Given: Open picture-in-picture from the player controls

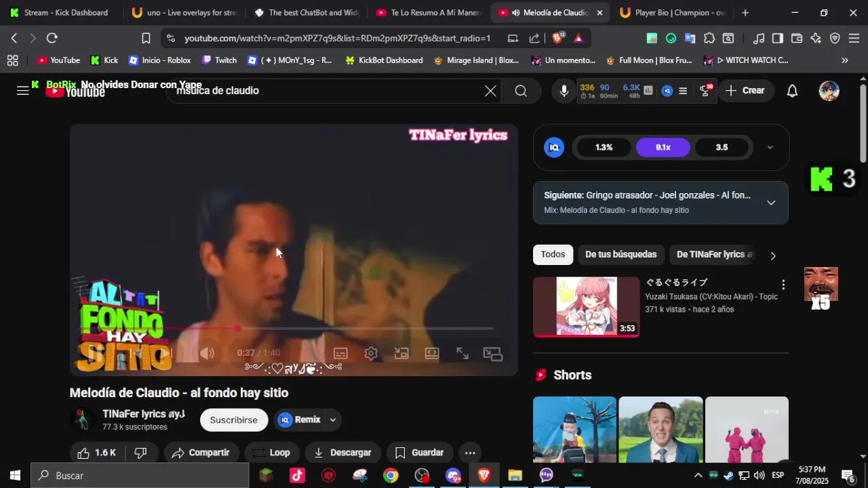Looking at the screenshot, I should tap(493, 353).
